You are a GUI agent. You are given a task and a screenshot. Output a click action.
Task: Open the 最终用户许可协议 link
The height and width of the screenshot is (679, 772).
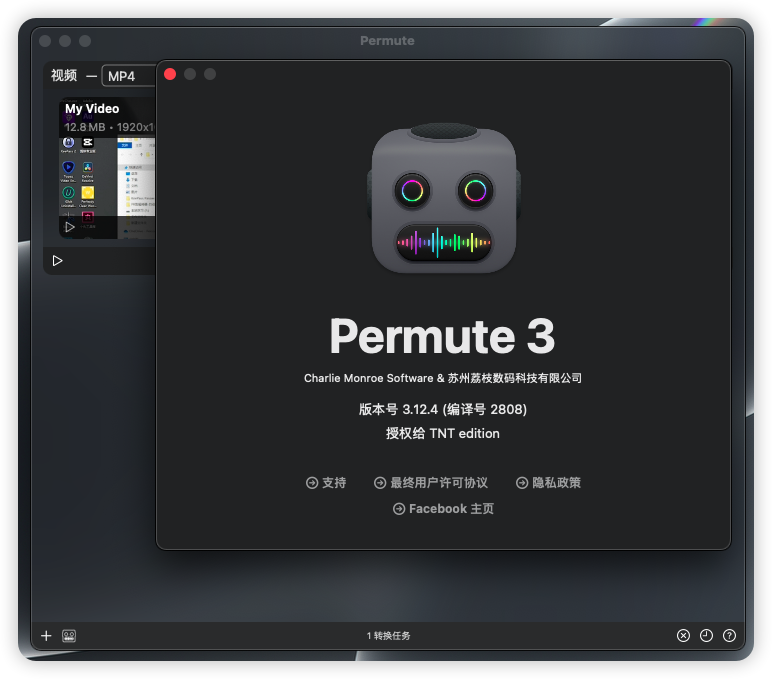tap(431, 483)
